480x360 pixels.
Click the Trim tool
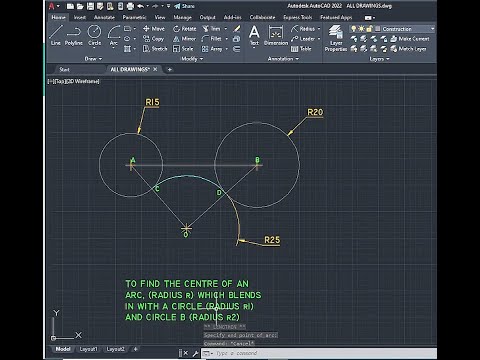pos(211,29)
